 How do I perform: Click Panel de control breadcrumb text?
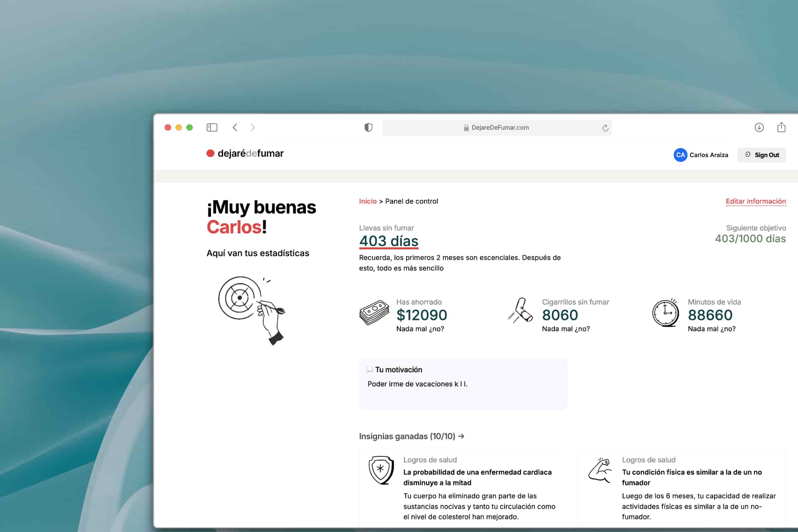[x=411, y=201]
